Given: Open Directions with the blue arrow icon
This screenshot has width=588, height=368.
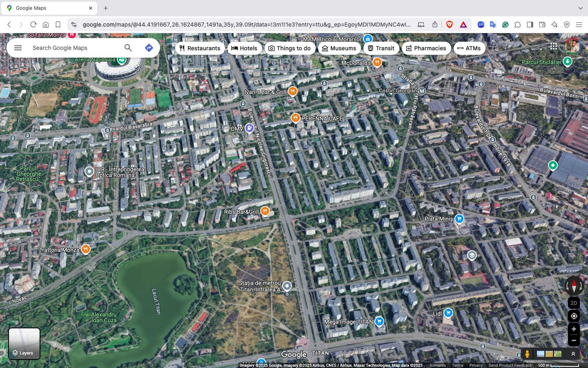Looking at the screenshot, I should pyautogui.click(x=149, y=48).
